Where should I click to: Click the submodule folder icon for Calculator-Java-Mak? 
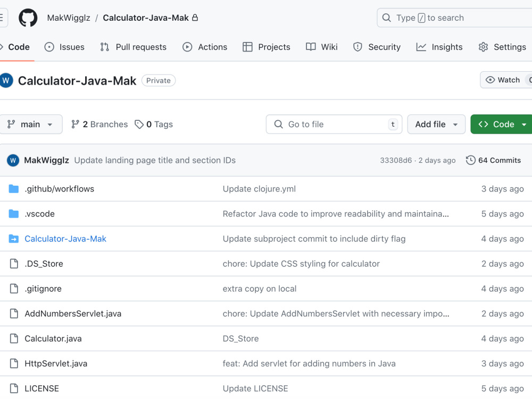pyautogui.click(x=14, y=239)
